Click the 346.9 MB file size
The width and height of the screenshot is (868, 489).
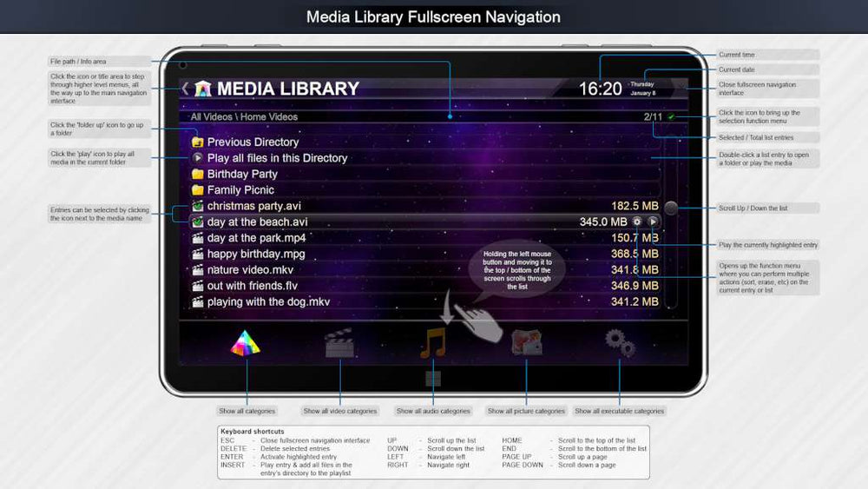[x=635, y=286]
